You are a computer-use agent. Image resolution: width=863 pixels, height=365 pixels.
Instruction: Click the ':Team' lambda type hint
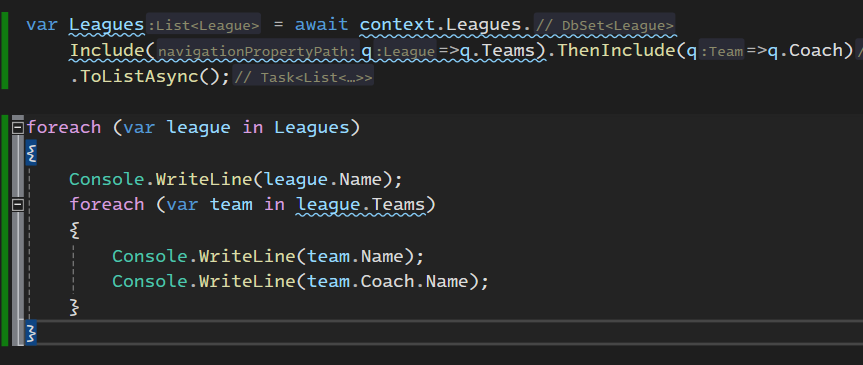point(721,51)
